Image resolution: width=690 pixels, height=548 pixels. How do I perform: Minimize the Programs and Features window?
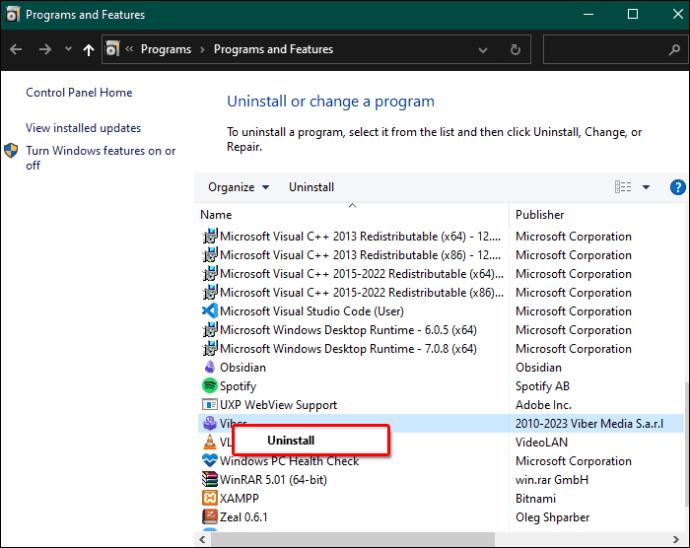tap(588, 15)
